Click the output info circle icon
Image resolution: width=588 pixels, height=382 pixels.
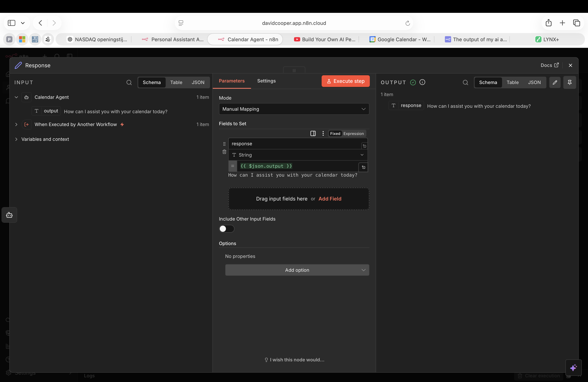pyautogui.click(x=422, y=82)
